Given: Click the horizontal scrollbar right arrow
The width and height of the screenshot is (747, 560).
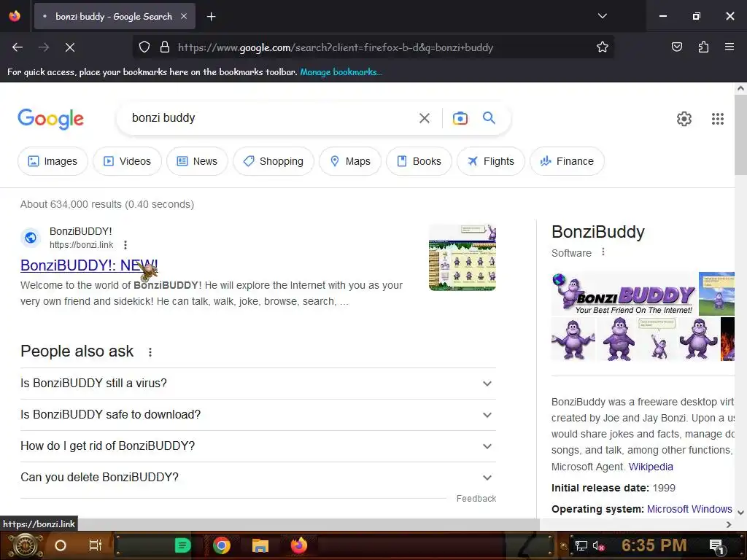Looking at the screenshot, I should point(729,524).
